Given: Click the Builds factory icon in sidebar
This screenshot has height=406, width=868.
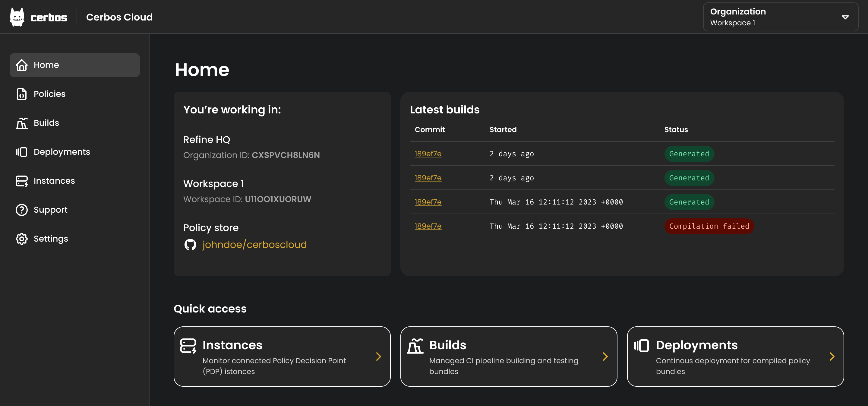Looking at the screenshot, I should (x=22, y=123).
